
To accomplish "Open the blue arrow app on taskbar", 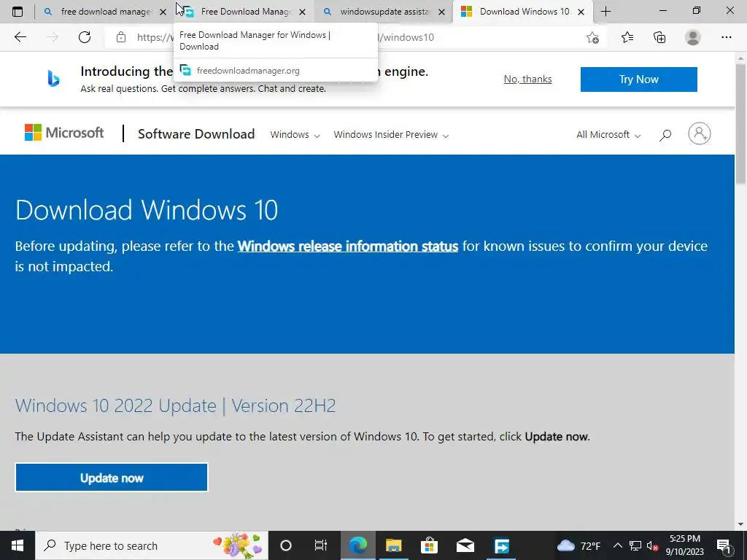I will pyautogui.click(x=501, y=545).
